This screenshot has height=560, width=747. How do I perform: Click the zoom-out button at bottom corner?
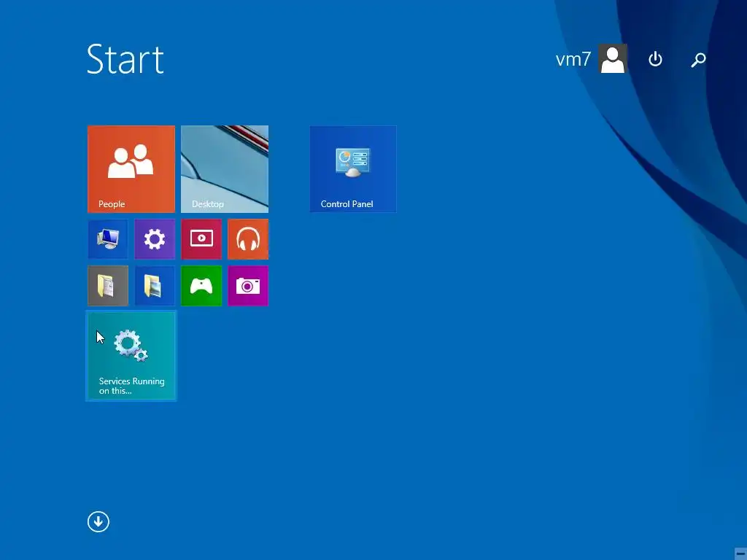(740, 553)
